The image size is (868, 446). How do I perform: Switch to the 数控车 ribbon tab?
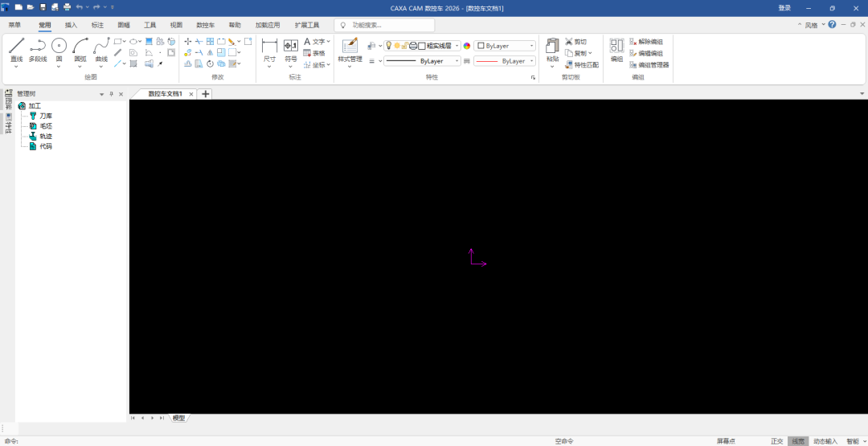tap(206, 25)
